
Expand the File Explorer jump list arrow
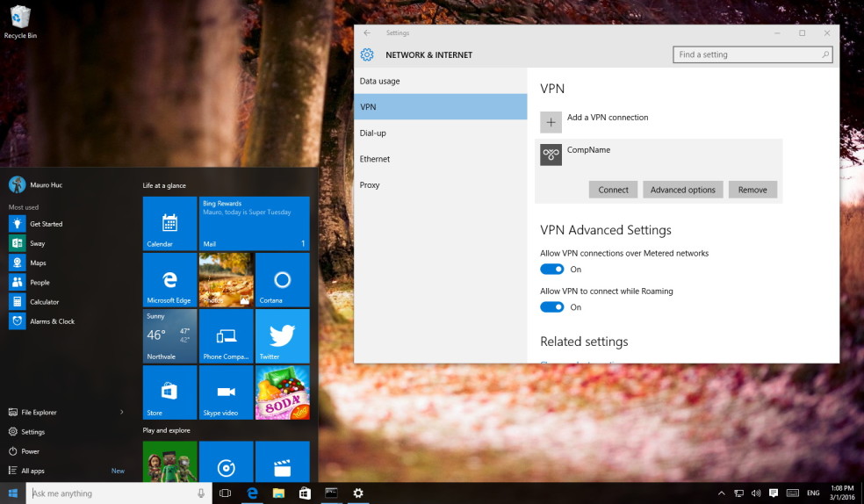tap(122, 412)
